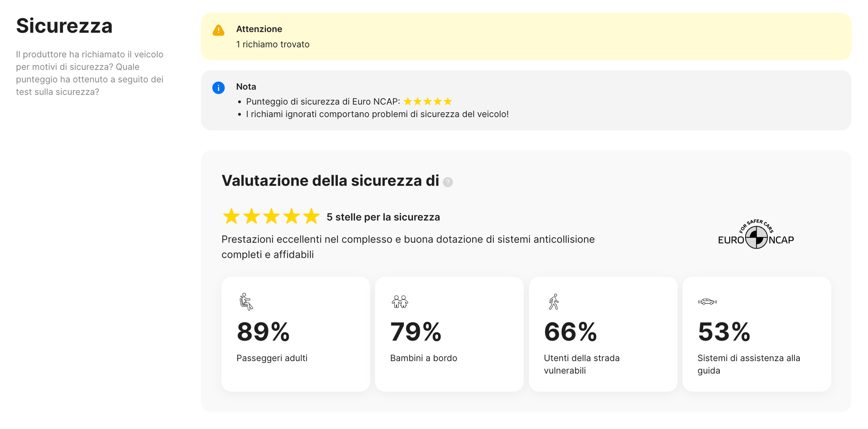Click the "Nota" title
This screenshot has width=868, height=429.
[x=246, y=86]
